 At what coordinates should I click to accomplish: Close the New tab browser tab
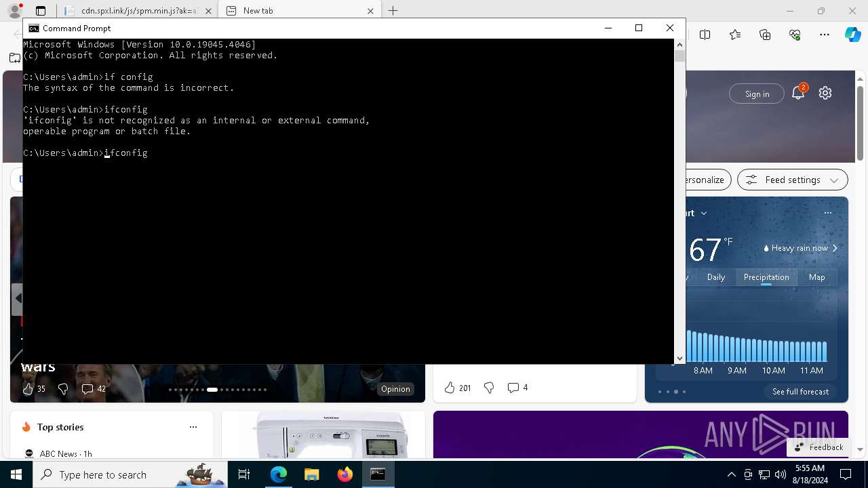tap(370, 11)
